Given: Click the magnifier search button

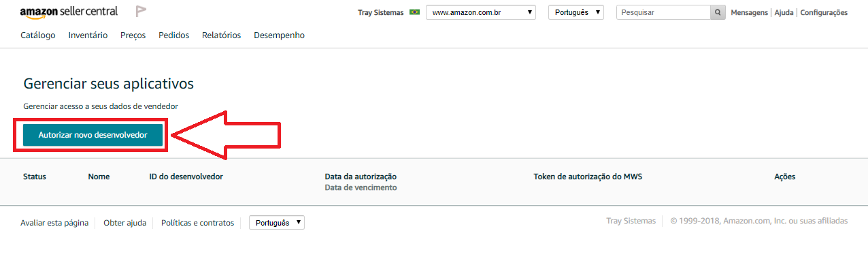Looking at the screenshot, I should (x=718, y=12).
